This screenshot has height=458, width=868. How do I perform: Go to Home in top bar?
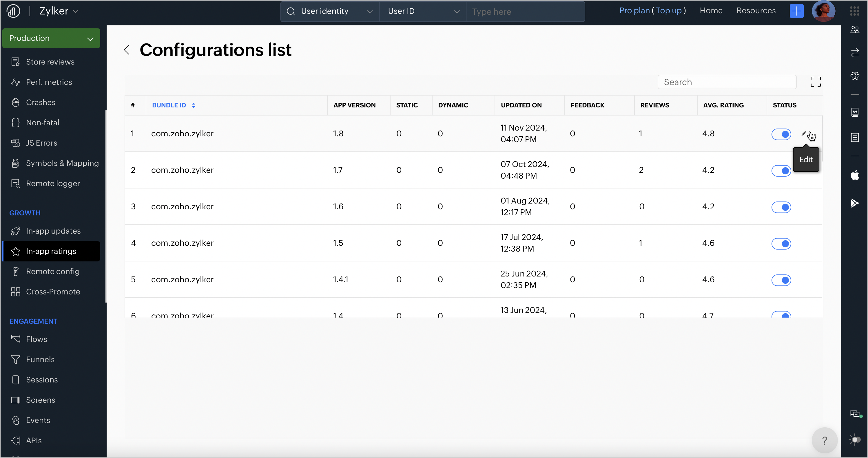point(711,11)
